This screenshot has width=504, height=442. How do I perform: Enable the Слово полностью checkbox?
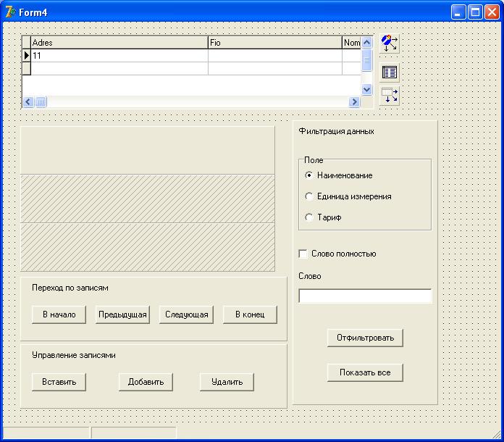tap(303, 254)
